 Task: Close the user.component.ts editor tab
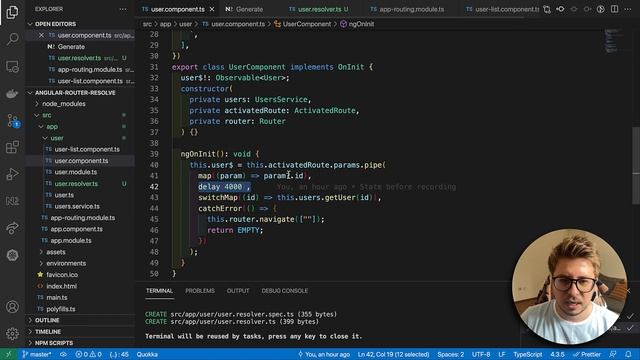pos(212,9)
